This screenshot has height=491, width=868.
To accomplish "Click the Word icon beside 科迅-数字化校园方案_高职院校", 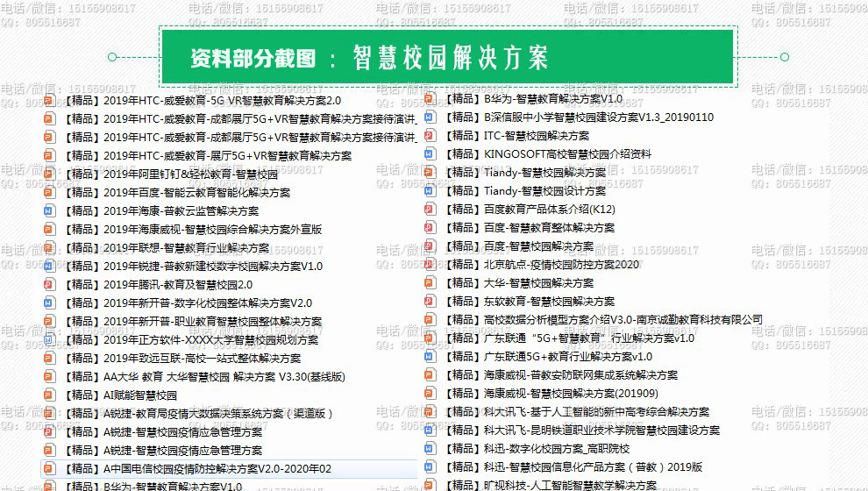I will (x=430, y=448).
